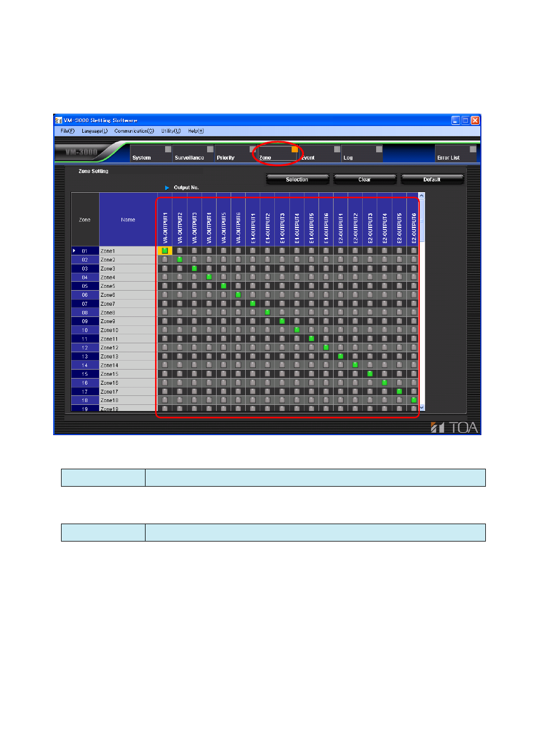Click the Clear button
The image size is (534, 756).
click(x=364, y=179)
